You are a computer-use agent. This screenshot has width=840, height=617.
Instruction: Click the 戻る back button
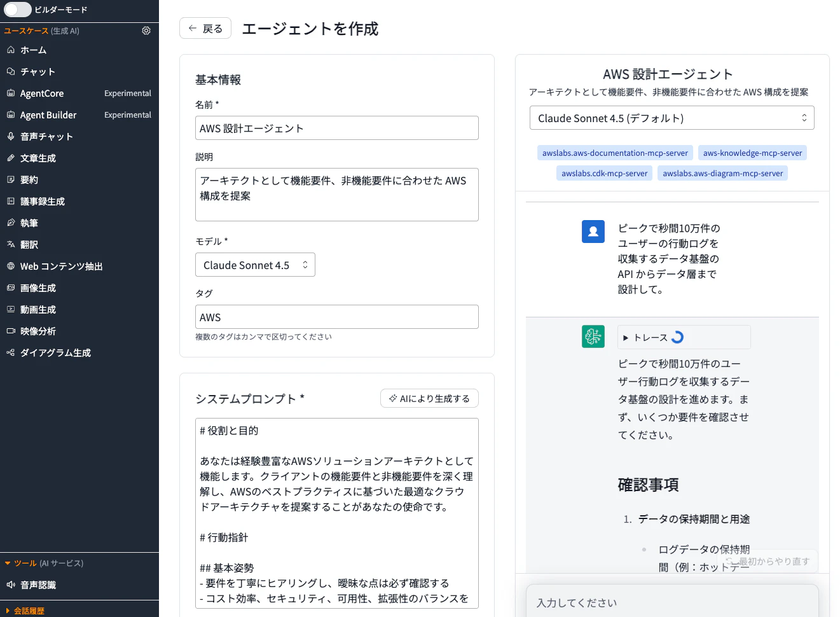point(205,29)
